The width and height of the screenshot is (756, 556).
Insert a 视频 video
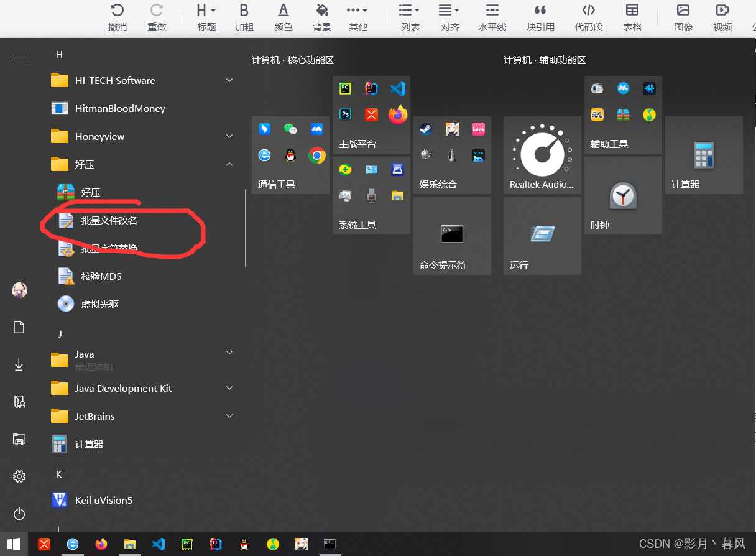click(x=722, y=17)
